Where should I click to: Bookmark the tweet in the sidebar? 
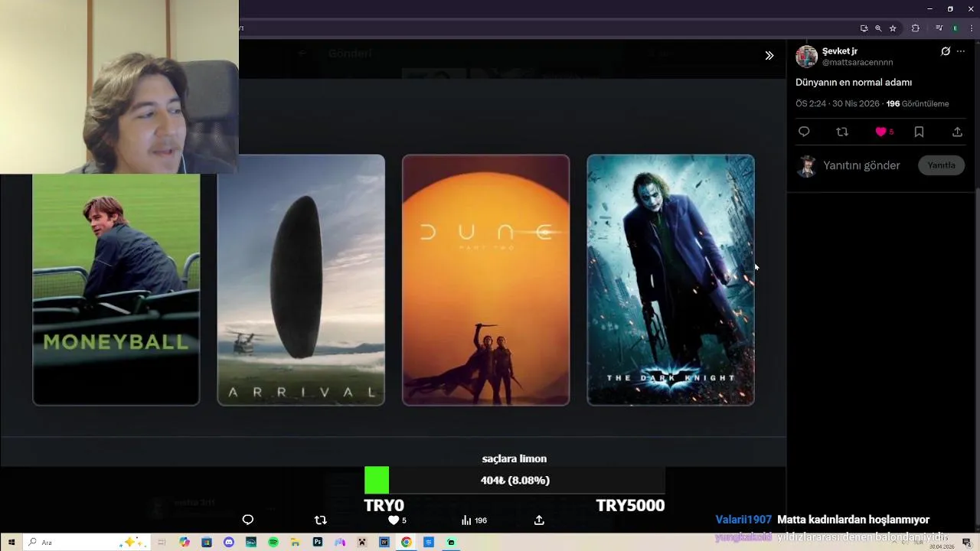click(x=919, y=132)
